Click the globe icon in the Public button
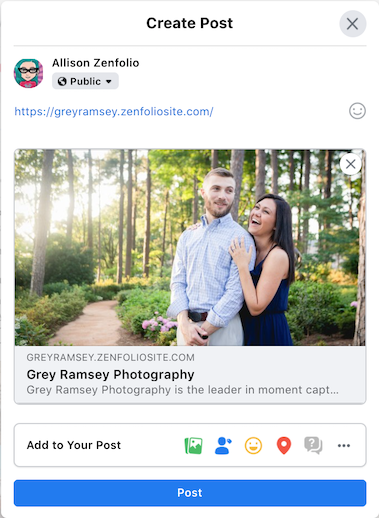 (62, 81)
